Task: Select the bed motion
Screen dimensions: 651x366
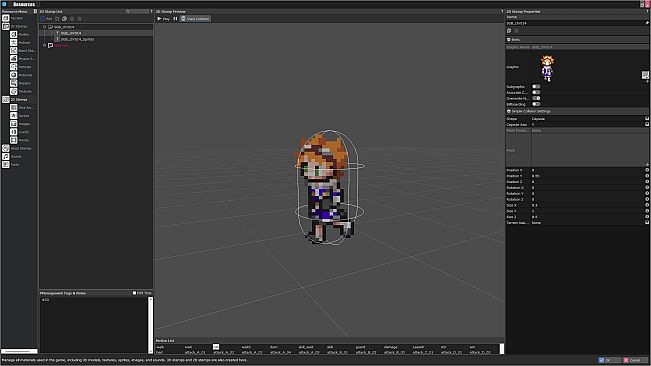Action: (x=159, y=352)
